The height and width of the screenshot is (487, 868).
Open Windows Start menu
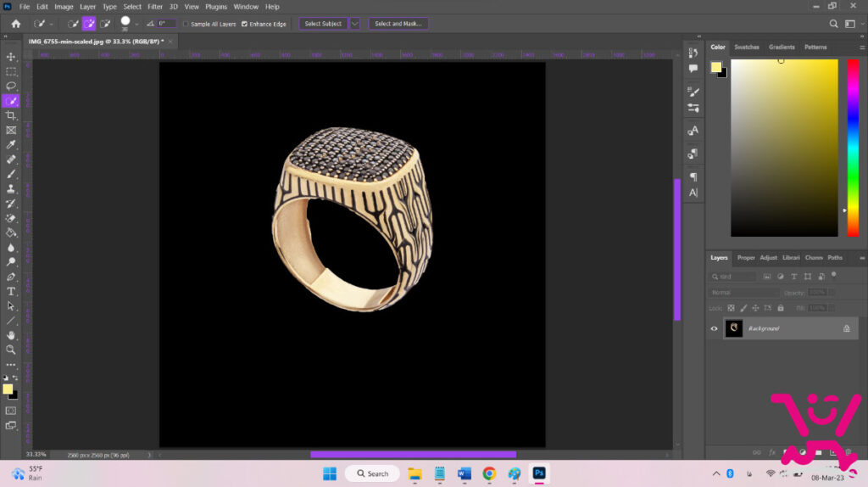[x=330, y=473]
